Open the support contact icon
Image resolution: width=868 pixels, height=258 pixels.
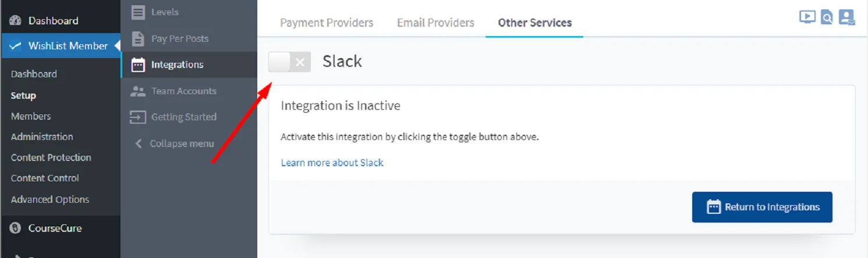tap(846, 17)
